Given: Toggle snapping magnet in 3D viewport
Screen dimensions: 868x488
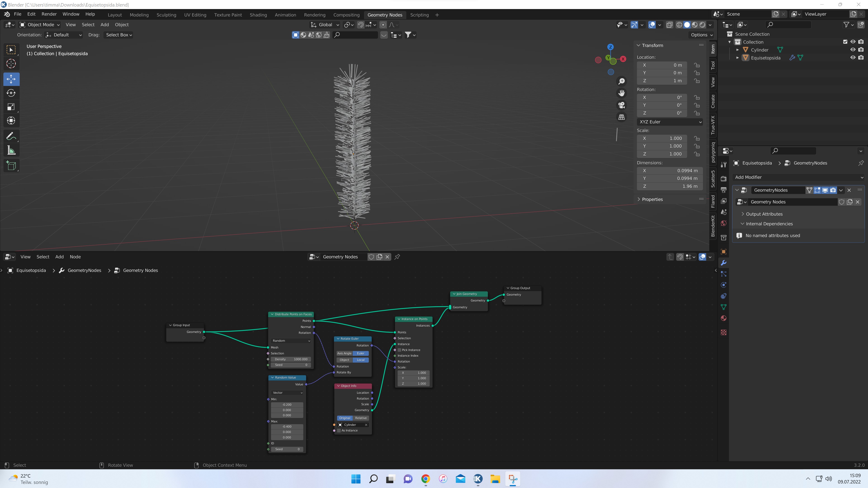Looking at the screenshot, I should coord(361,25).
